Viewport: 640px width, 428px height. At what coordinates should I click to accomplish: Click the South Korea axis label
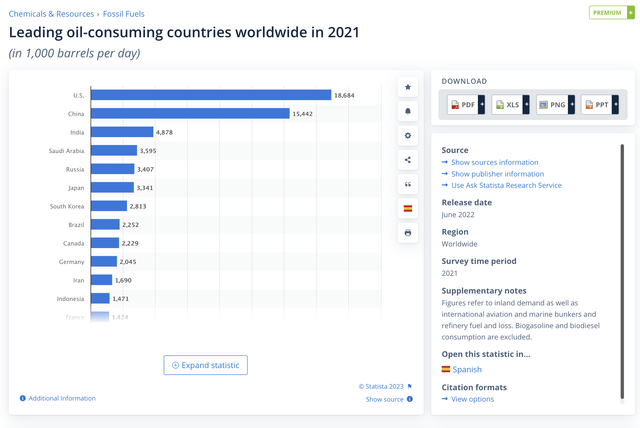(x=67, y=206)
